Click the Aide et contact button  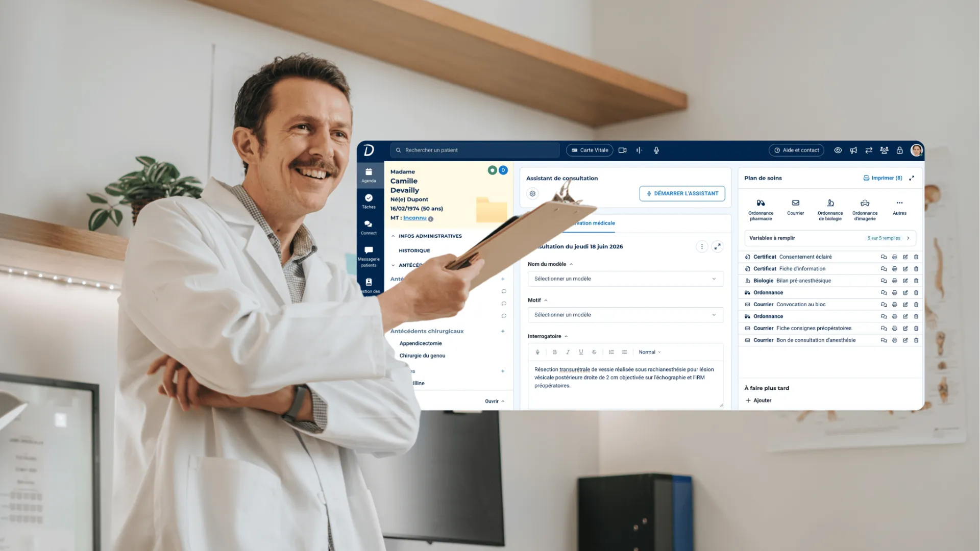tap(796, 150)
